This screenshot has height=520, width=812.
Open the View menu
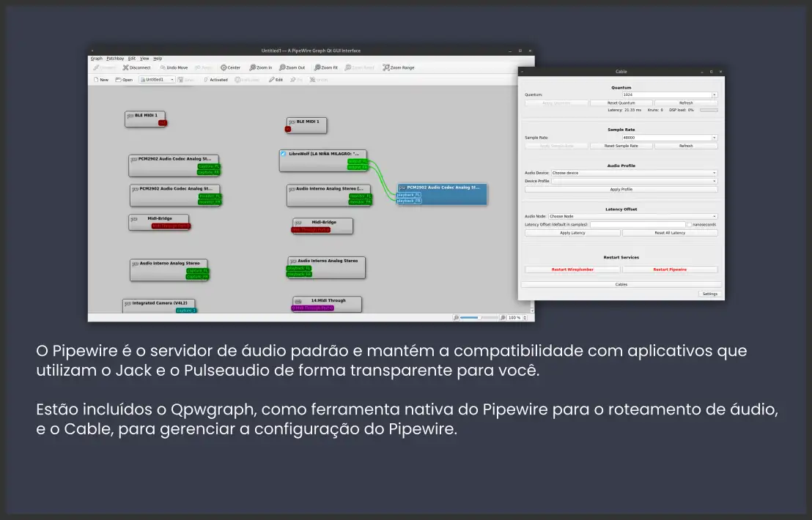[x=144, y=59]
